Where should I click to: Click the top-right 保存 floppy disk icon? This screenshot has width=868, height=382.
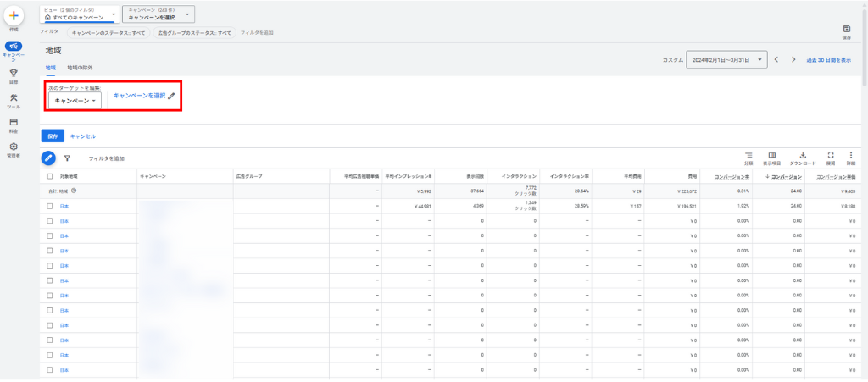point(847,29)
